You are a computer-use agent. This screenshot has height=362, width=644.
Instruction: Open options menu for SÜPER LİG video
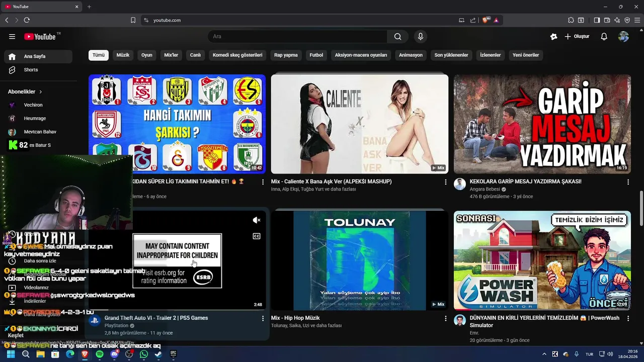click(263, 182)
